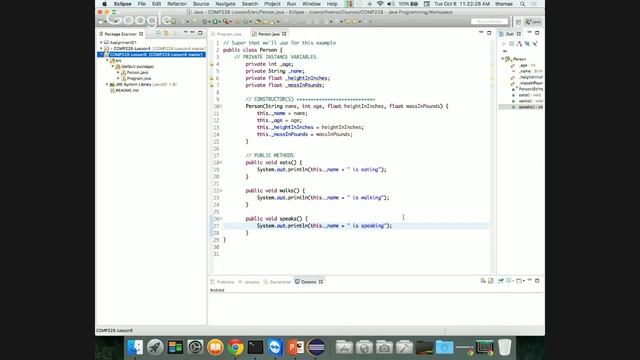Minimize the code editor area
The width and height of the screenshot is (640, 360).
click(481, 32)
